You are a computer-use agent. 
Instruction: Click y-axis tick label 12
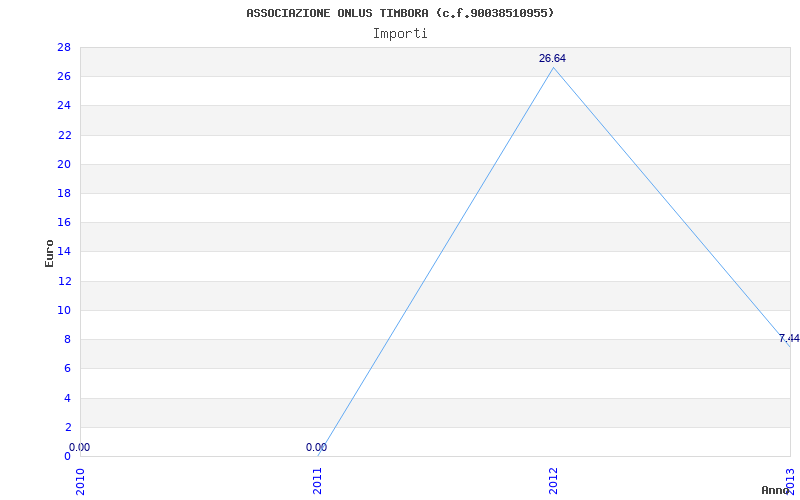[x=64, y=281]
